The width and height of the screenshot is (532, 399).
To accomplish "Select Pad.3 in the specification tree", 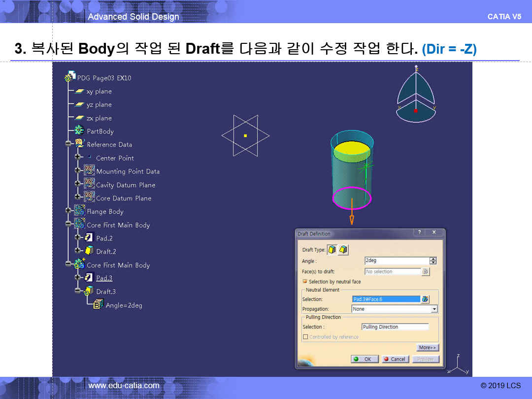I will pyautogui.click(x=104, y=278).
